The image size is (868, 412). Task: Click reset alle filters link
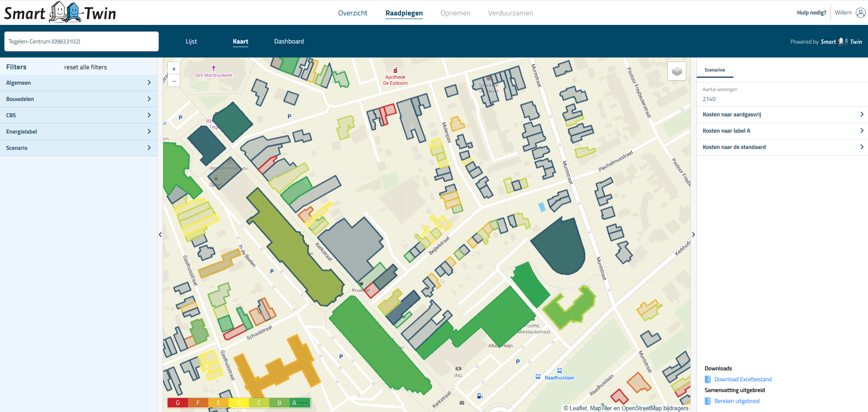pyautogui.click(x=85, y=67)
